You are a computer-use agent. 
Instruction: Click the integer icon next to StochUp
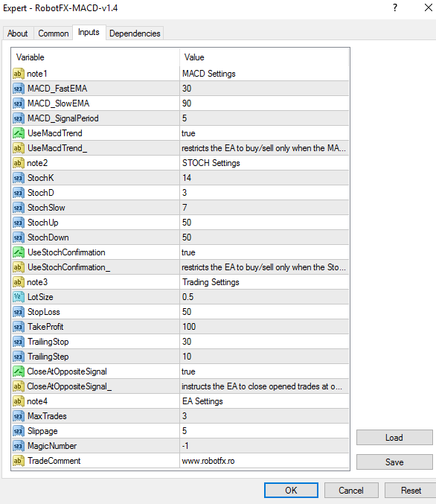19,223
